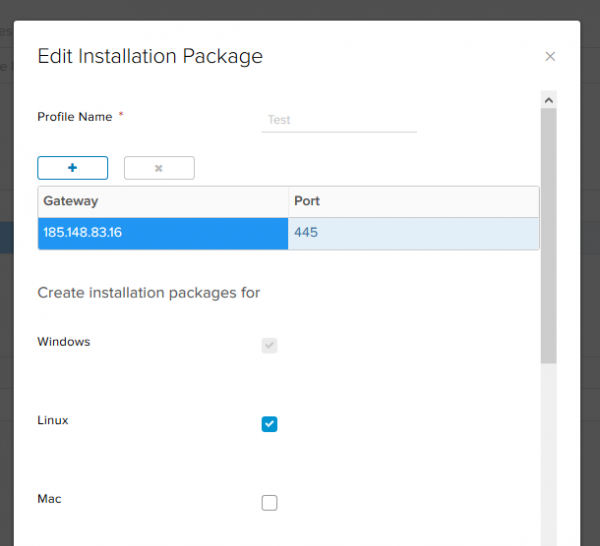Click the port cell showing 445
Screen dimensions: 600x546
coord(413,232)
